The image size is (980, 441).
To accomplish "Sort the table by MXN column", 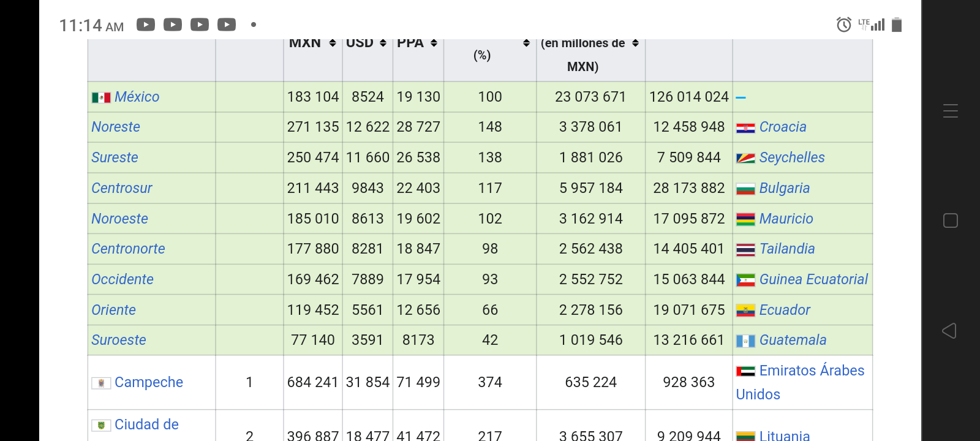I will [x=333, y=43].
